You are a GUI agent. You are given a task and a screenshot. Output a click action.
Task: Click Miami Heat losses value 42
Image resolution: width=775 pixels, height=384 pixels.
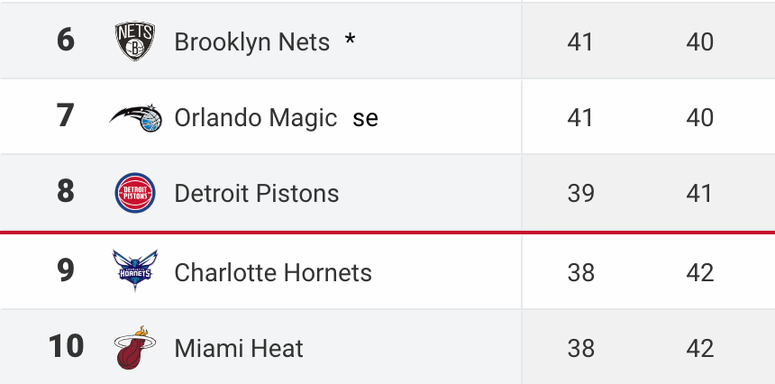coord(700,348)
